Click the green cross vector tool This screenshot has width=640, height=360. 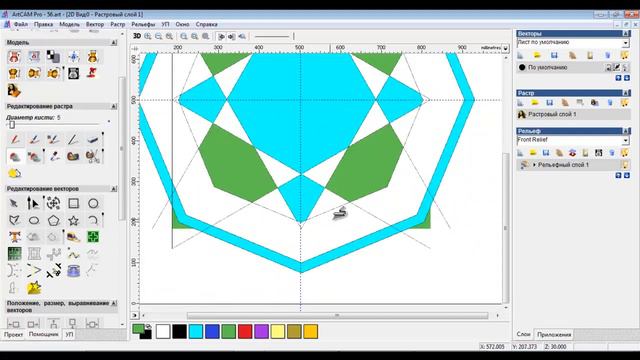coord(93,237)
